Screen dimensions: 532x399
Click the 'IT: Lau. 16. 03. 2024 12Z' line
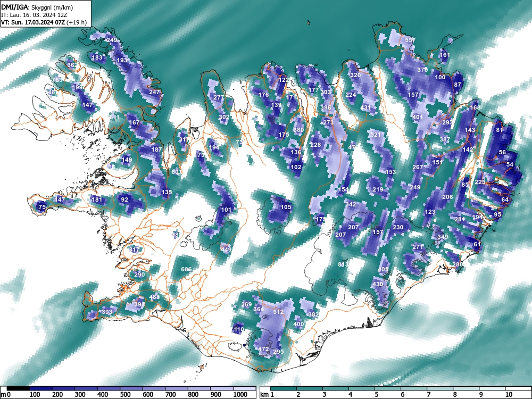34,15
